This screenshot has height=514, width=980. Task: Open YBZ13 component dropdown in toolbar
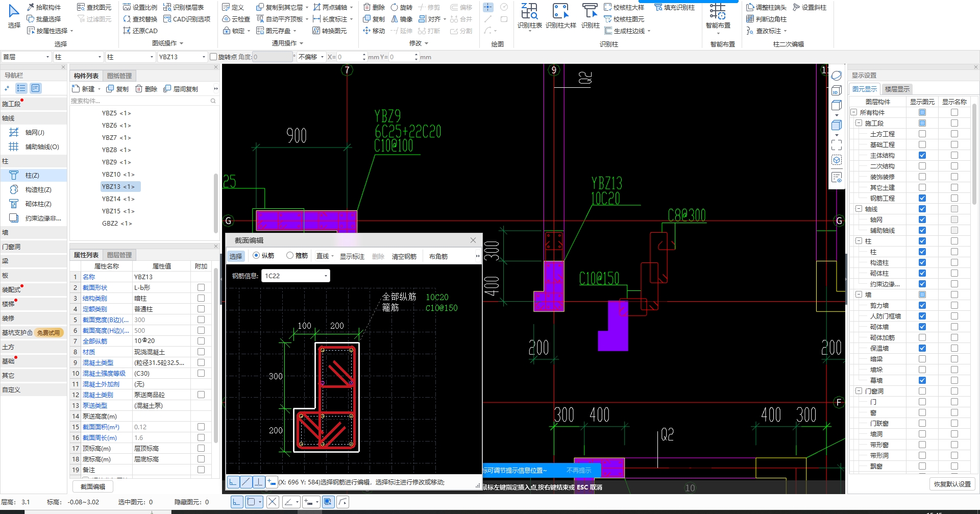click(x=182, y=57)
